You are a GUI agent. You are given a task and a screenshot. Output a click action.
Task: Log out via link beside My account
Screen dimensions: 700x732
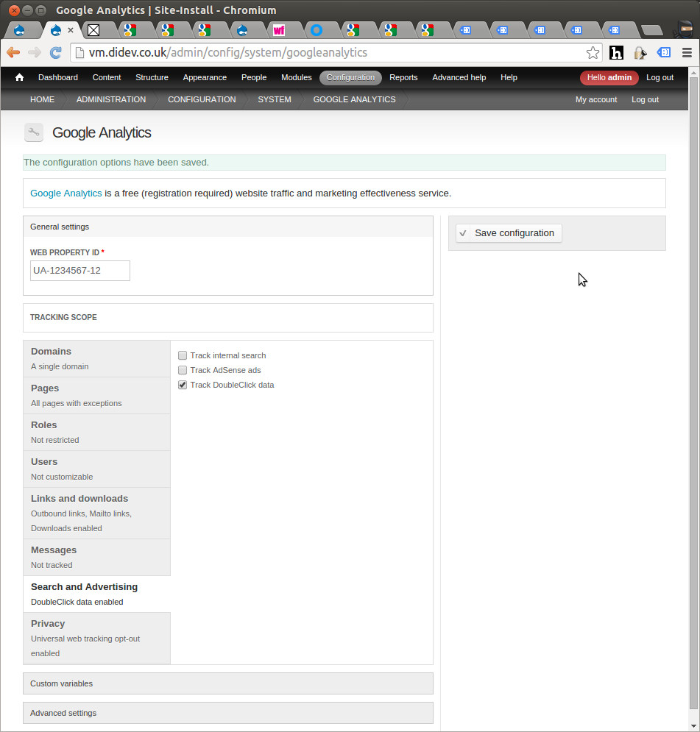[x=646, y=99]
